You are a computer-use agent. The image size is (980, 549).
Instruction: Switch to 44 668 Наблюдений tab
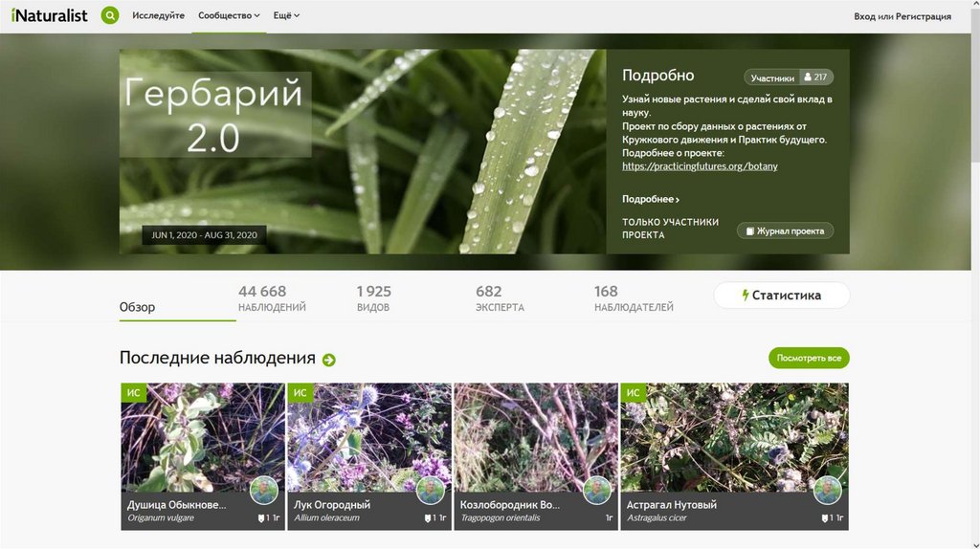point(272,298)
